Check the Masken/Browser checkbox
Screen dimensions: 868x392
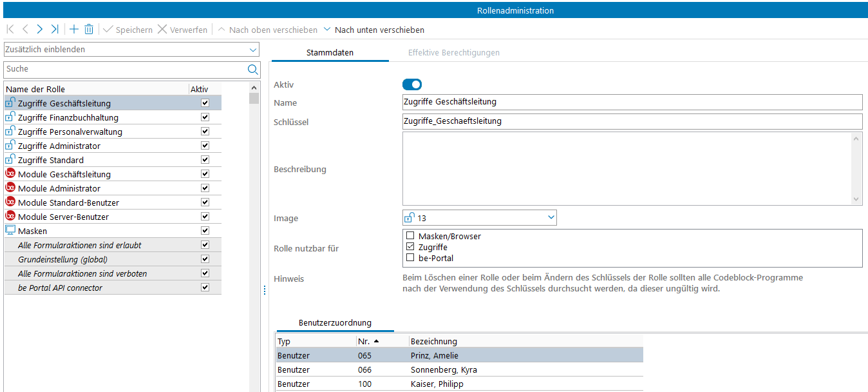(x=410, y=237)
